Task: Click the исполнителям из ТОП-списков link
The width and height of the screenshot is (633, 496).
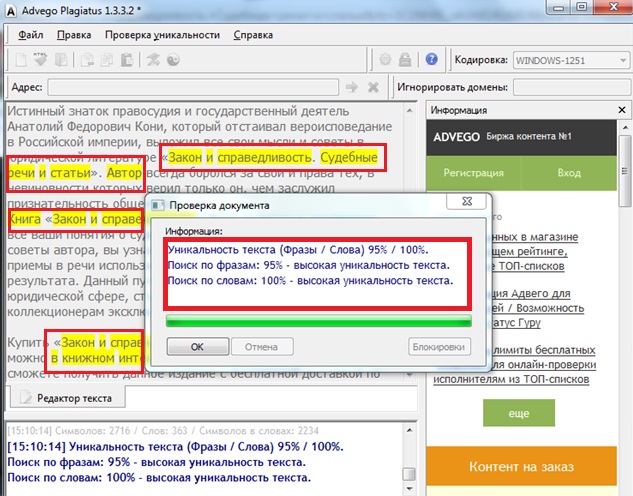Action: pos(511,379)
